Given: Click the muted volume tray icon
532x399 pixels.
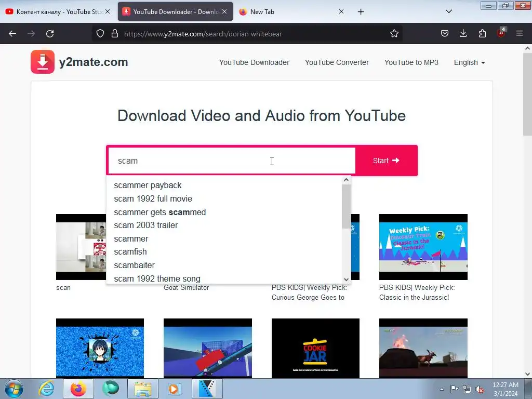Looking at the screenshot, I should [x=480, y=389].
